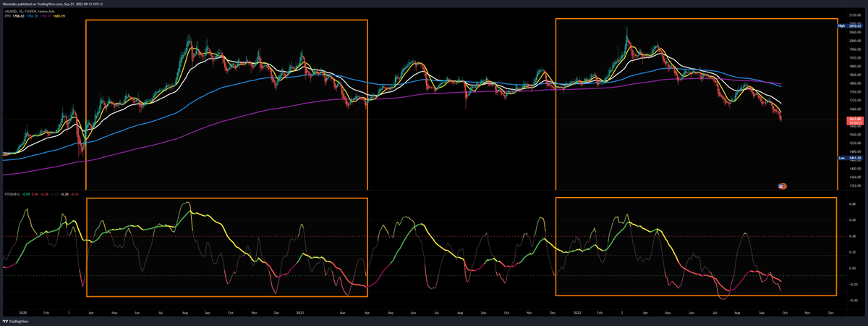Click the TradingView logo in footer

tap(16, 320)
